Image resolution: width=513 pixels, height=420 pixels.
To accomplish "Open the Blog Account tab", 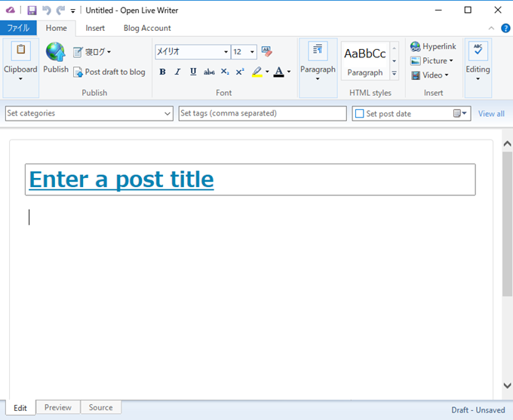I will point(147,28).
